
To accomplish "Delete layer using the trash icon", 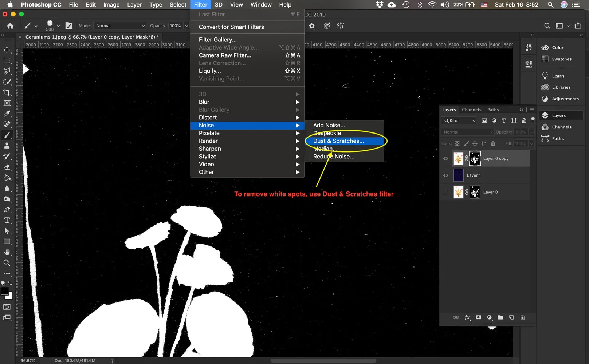I will (522, 317).
